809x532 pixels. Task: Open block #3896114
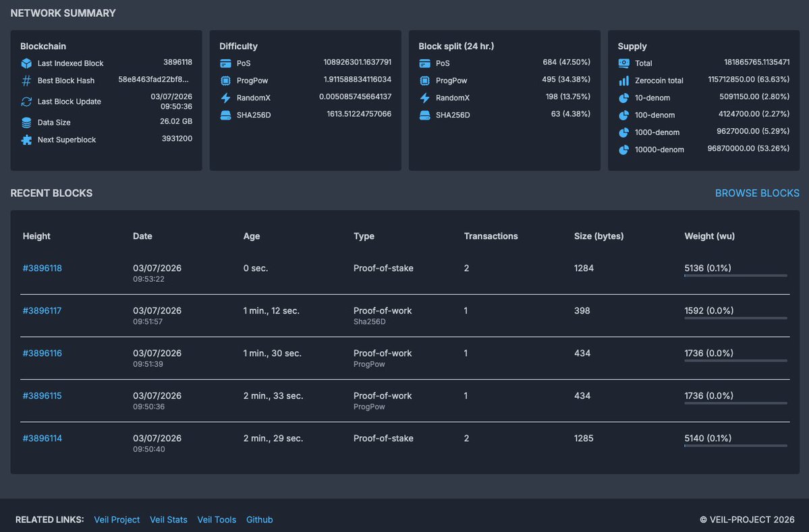(x=43, y=438)
